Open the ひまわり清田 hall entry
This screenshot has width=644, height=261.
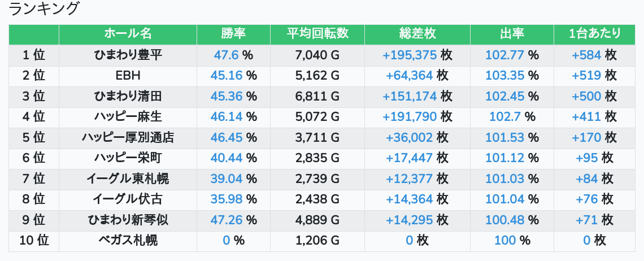pos(128,96)
